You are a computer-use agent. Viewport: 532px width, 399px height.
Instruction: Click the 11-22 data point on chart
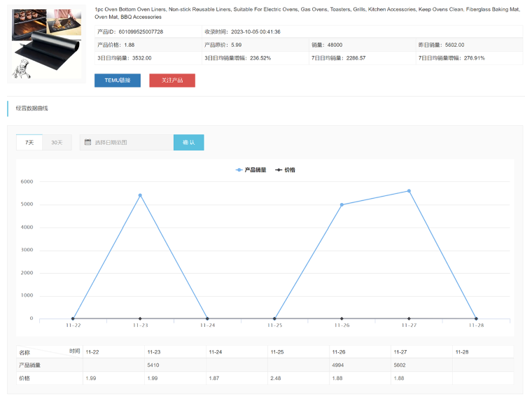73,318
